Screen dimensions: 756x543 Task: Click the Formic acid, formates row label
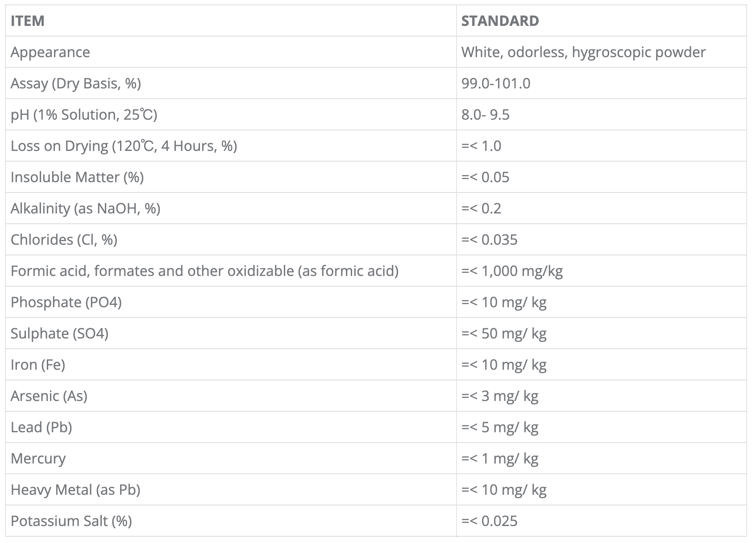coord(204,271)
